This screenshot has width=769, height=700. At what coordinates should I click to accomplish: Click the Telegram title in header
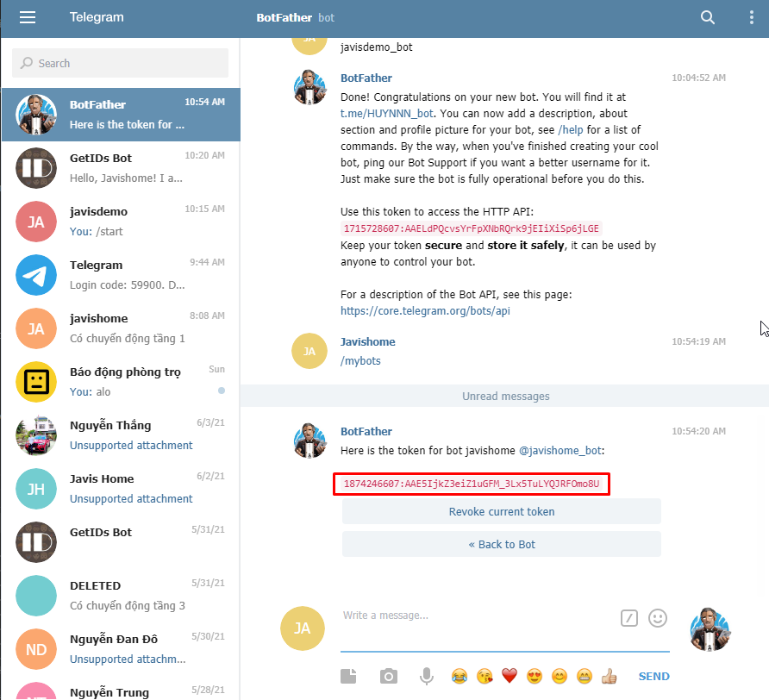(97, 17)
